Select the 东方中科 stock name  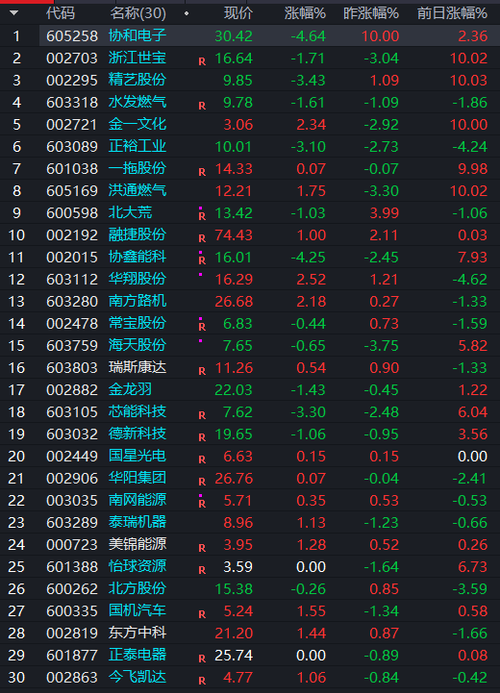point(137,632)
